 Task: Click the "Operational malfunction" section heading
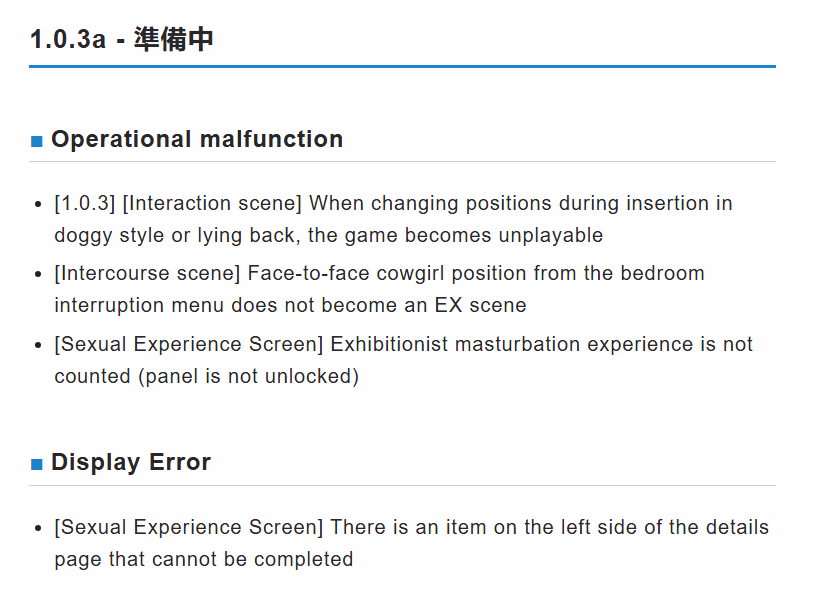pyautogui.click(x=197, y=139)
